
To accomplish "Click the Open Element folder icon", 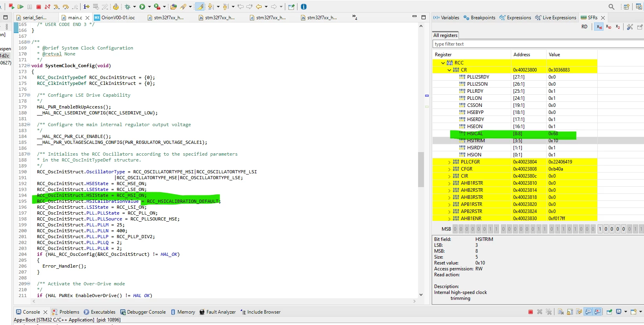I will click(x=173, y=7).
